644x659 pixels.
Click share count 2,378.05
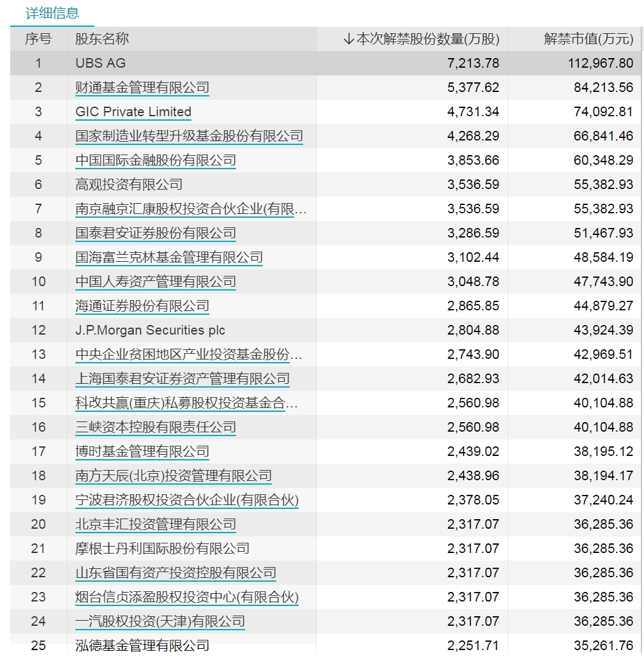pos(473,500)
